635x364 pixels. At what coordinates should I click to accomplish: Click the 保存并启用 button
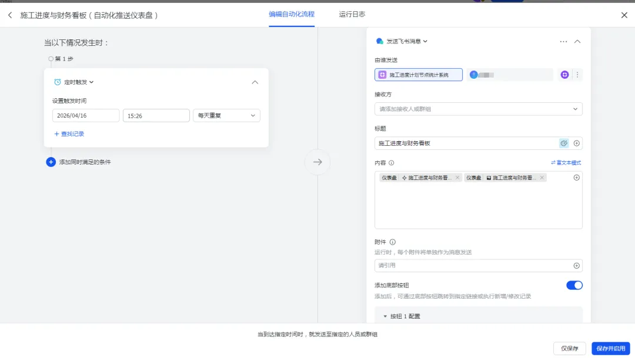click(x=611, y=348)
